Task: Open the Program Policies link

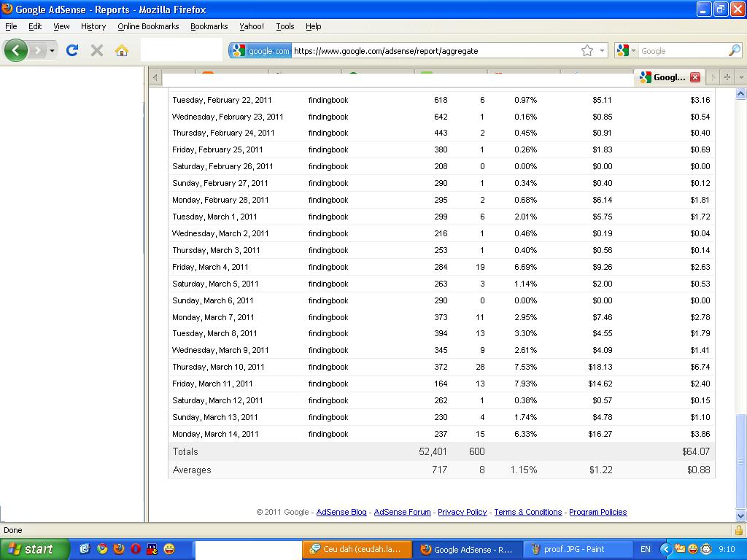Action: (x=598, y=512)
